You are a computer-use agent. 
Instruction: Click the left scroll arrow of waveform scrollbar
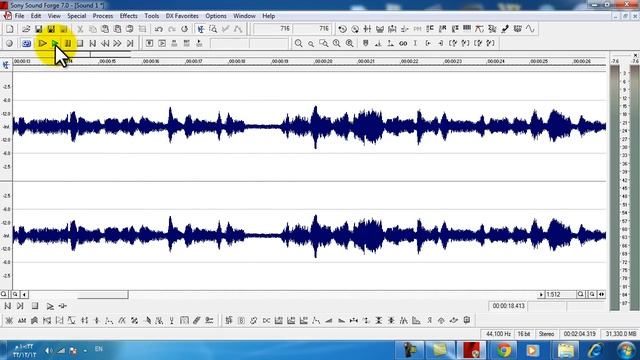coord(24,294)
